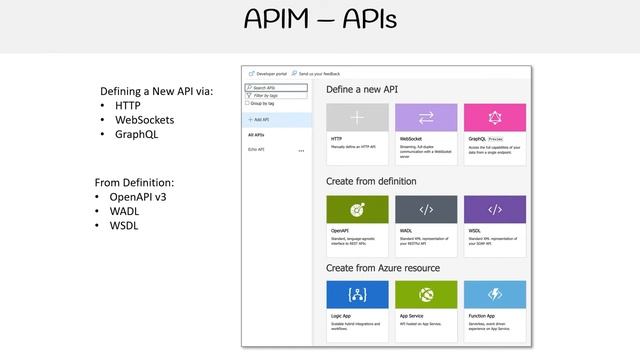
Task: Click the WSDL tile title text
Action: point(474,231)
